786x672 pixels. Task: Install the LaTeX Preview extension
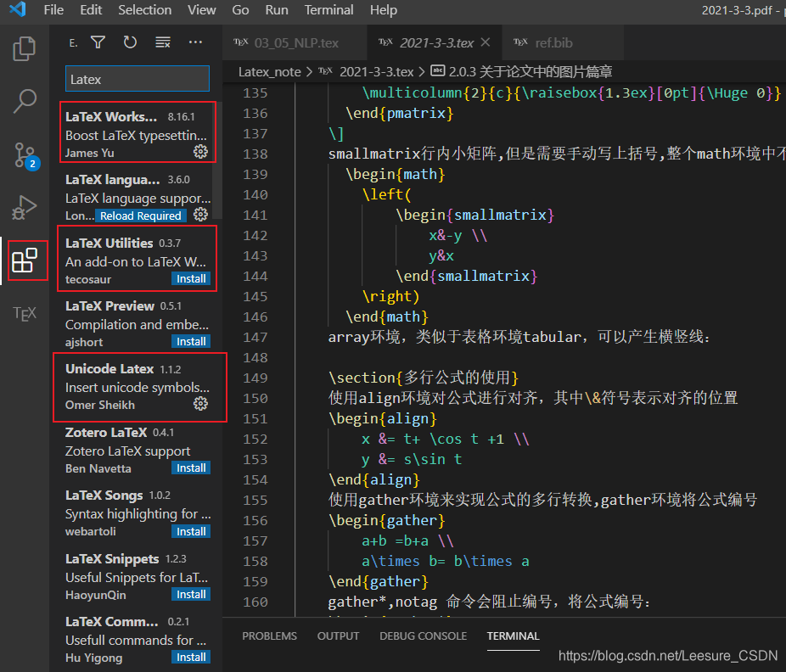click(191, 341)
